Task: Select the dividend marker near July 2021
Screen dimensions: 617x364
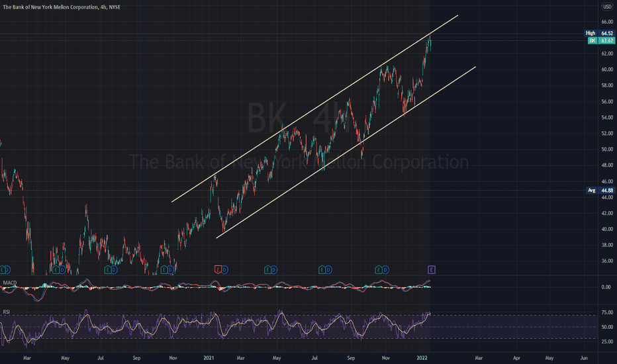Action: pyautogui.click(x=328, y=269)
